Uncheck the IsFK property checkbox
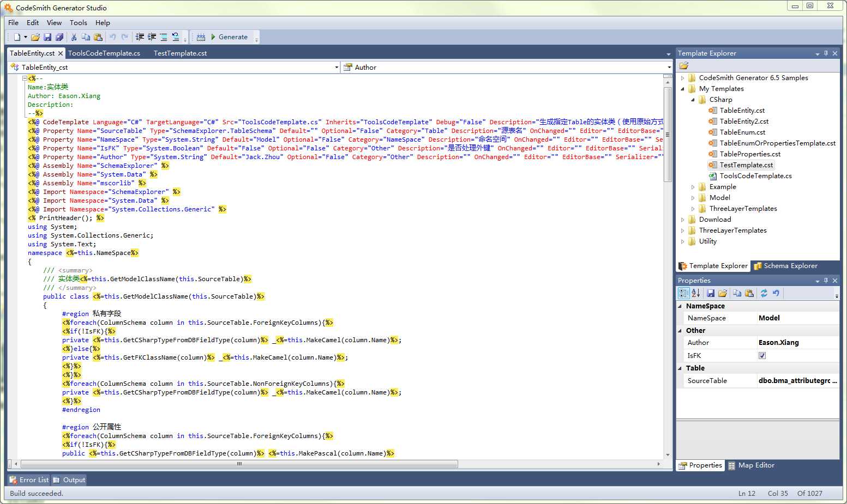 point(762,355)
